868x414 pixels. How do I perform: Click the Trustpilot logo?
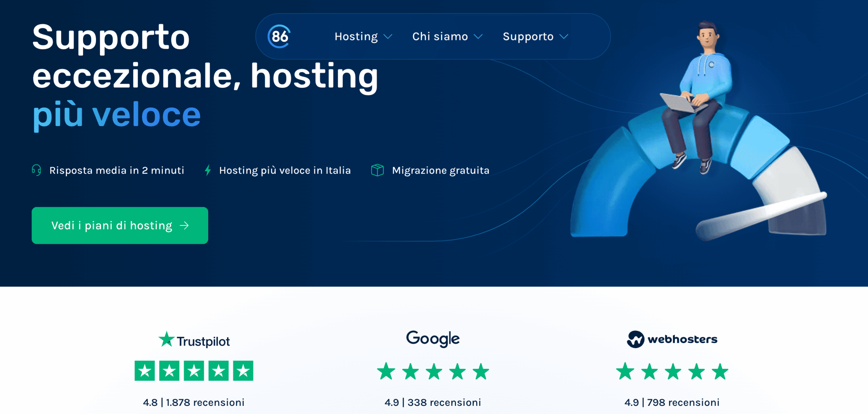coord(194,340)
